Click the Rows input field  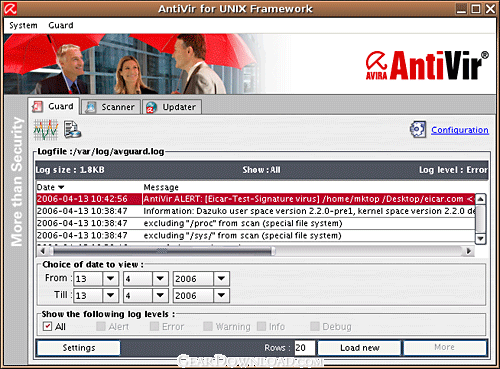(305, 348)
